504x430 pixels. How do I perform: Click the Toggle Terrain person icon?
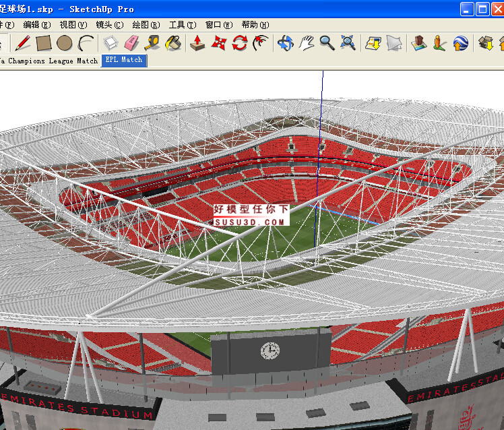coord(439,42)
